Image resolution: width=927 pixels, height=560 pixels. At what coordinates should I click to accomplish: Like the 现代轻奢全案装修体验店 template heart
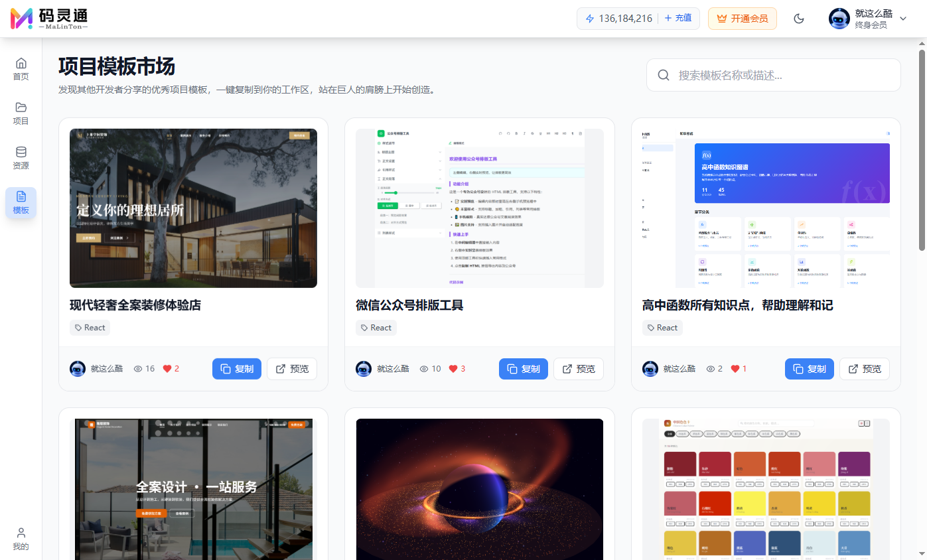click(x=167, y=369)
